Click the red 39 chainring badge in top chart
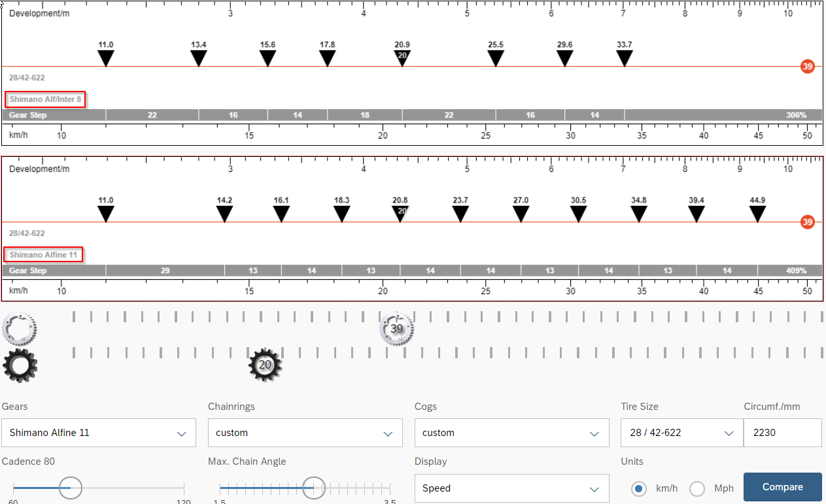This screenshot has height=504, width=826. point(808,67)
